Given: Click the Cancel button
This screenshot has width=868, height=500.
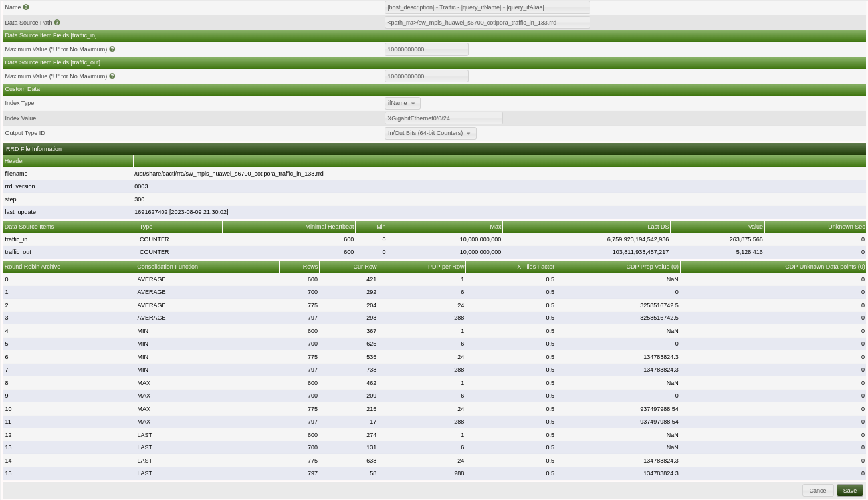Looking at the screenshot, I should (x=818, y=491).
